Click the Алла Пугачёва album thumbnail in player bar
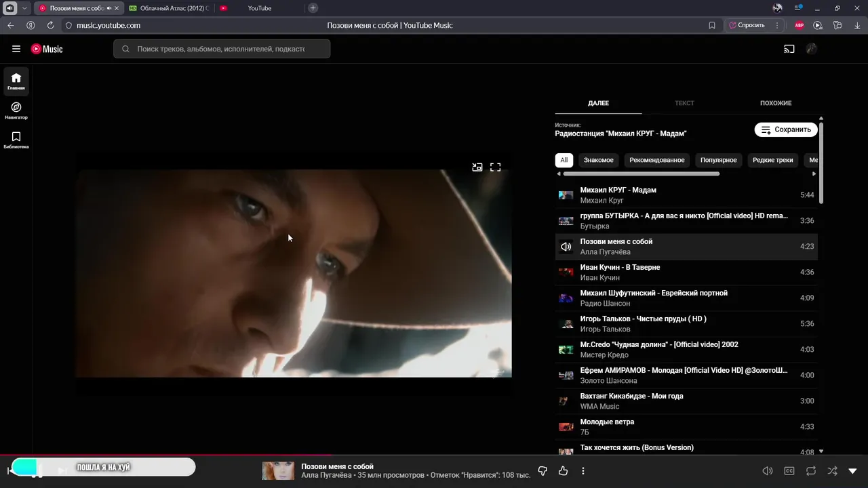This screenshot has width=868, height=488. (278, 471)
